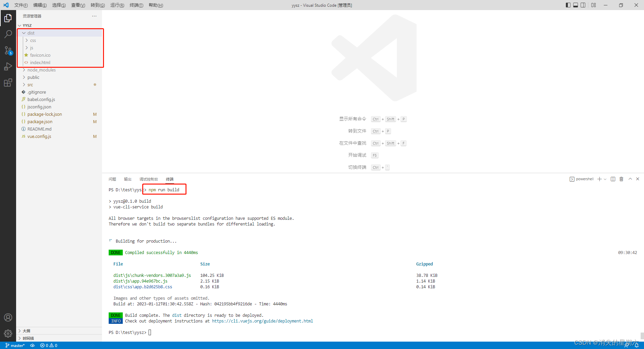
Task: Open the 选择(S) menu
Action: click(x=59, y=5)
